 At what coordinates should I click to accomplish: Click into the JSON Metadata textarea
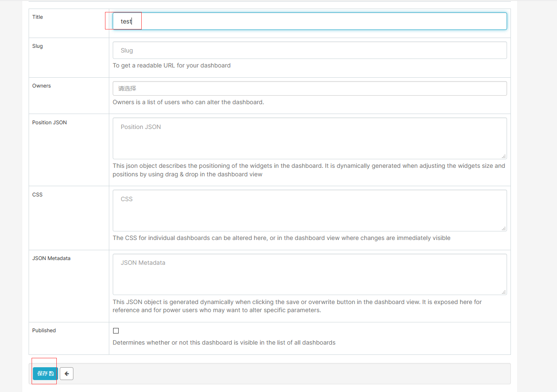coord(309,274)
